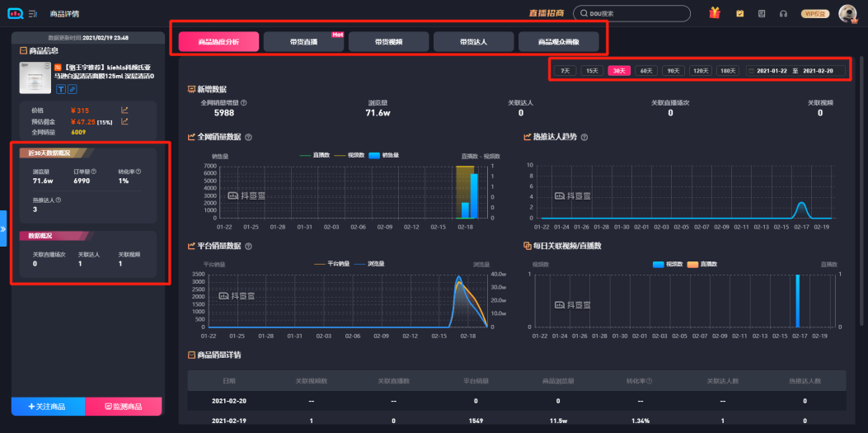Image resolution: width=868 pixels, height=433 pixels.
Task: Click the page's vertical scrollbar
Action: pyautogui.click(x=862, y=165)
